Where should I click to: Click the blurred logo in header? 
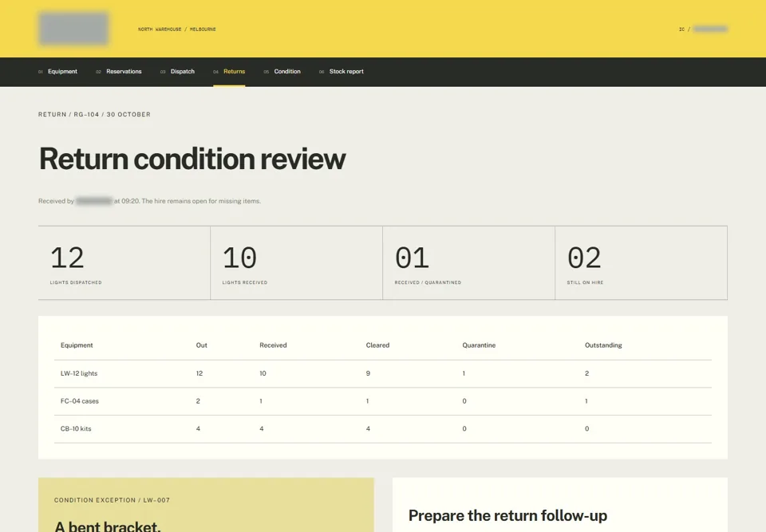click(73, 29)
